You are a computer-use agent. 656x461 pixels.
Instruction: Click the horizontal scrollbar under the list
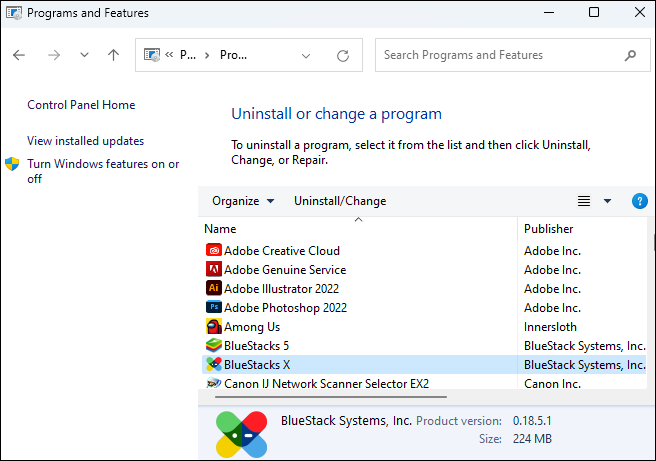(x=331, y=397)
